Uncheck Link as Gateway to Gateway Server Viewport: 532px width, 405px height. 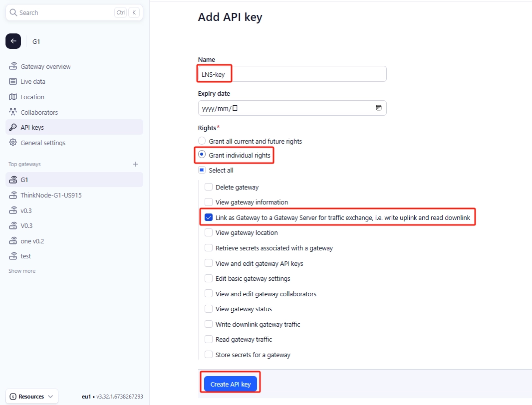209,217
